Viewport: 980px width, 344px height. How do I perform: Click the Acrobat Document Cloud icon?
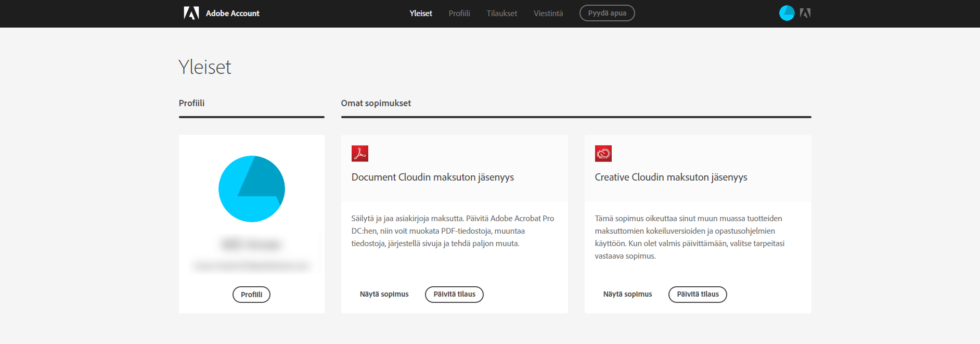click(x=360, y=154)
